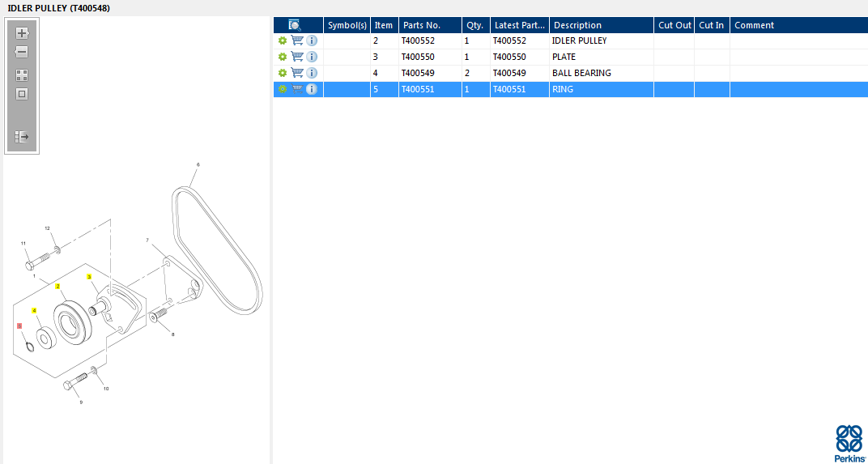Click the Cut Out column header
Image resolution: width=868 pixels, height=464 pixels.
point(674,25)
